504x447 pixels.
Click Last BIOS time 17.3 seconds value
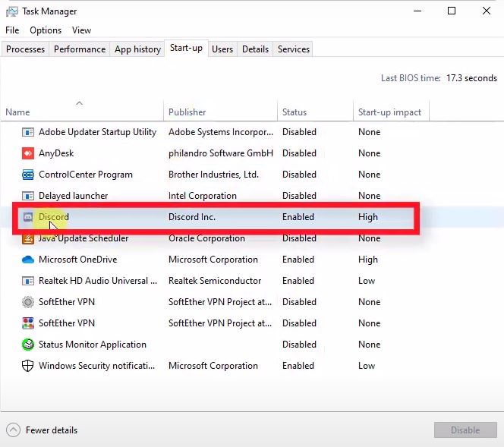(x=471, y=78)
